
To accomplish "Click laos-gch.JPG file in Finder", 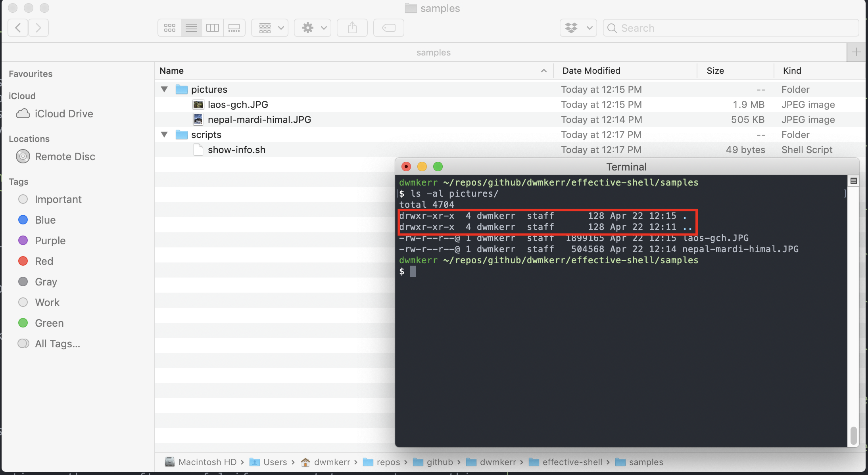I will coord(238,104).
